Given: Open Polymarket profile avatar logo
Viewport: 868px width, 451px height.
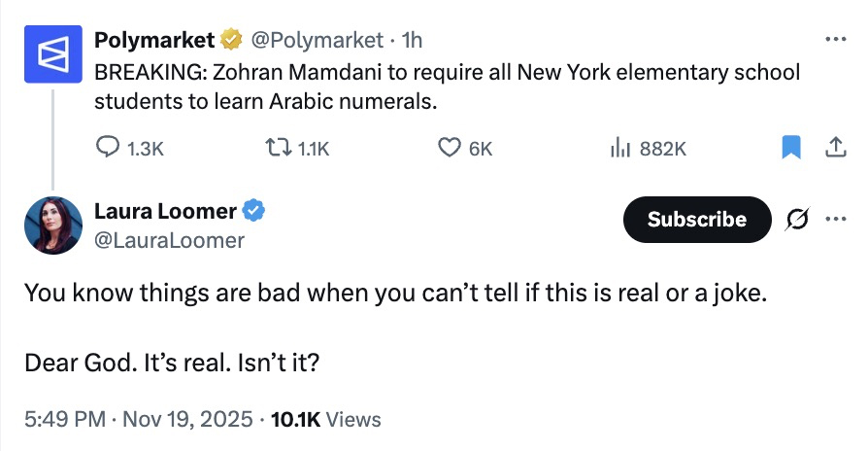Looking at the screenshot, I should [52, 54].
